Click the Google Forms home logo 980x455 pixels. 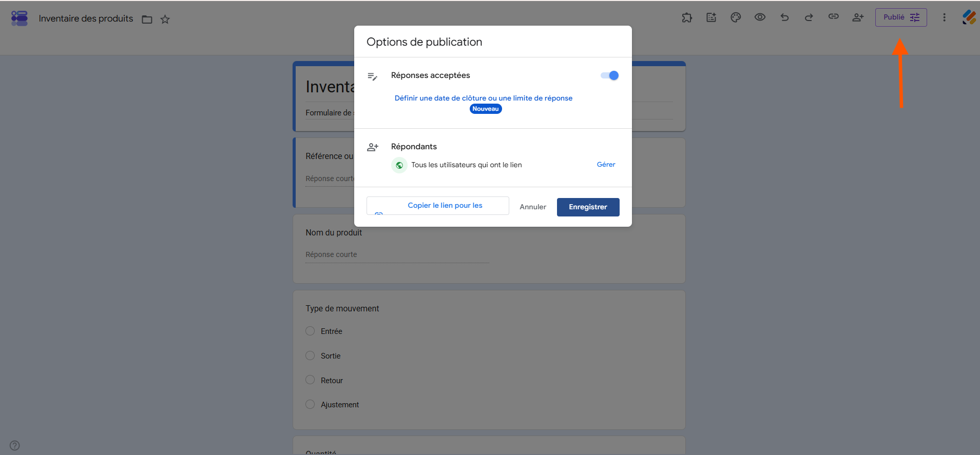(20, 18)
